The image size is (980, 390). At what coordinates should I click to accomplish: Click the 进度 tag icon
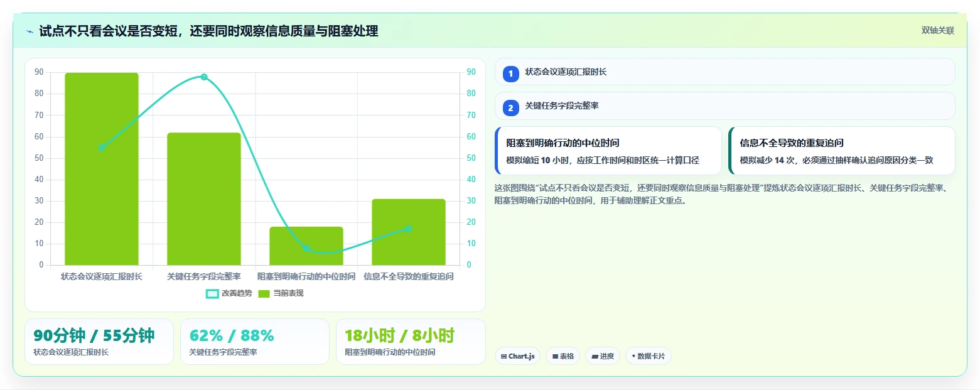[x=595, y=356]
